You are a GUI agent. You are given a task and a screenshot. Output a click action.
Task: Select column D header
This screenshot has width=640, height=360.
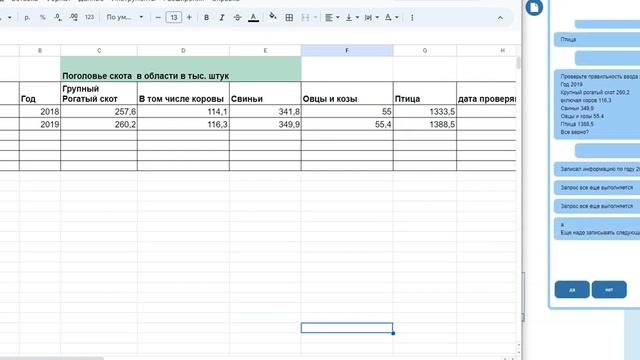pyautogui.click(x=183, y=51)
